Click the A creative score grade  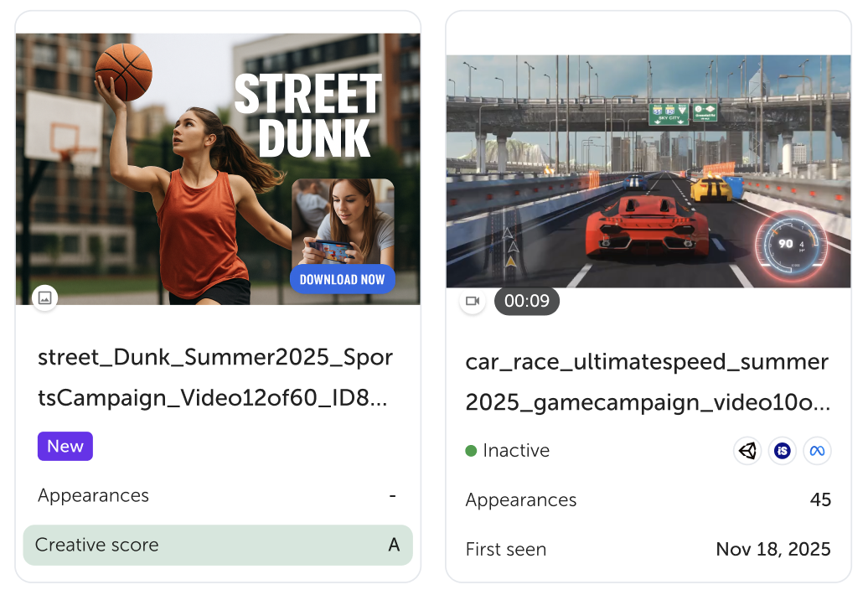click(x=394, y=545)
